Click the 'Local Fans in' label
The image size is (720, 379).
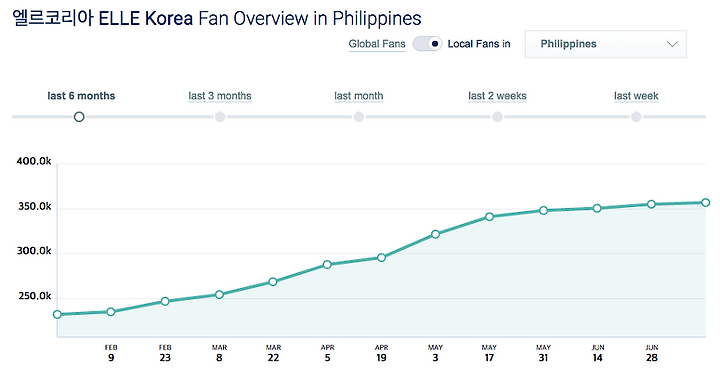coord(479,44)
